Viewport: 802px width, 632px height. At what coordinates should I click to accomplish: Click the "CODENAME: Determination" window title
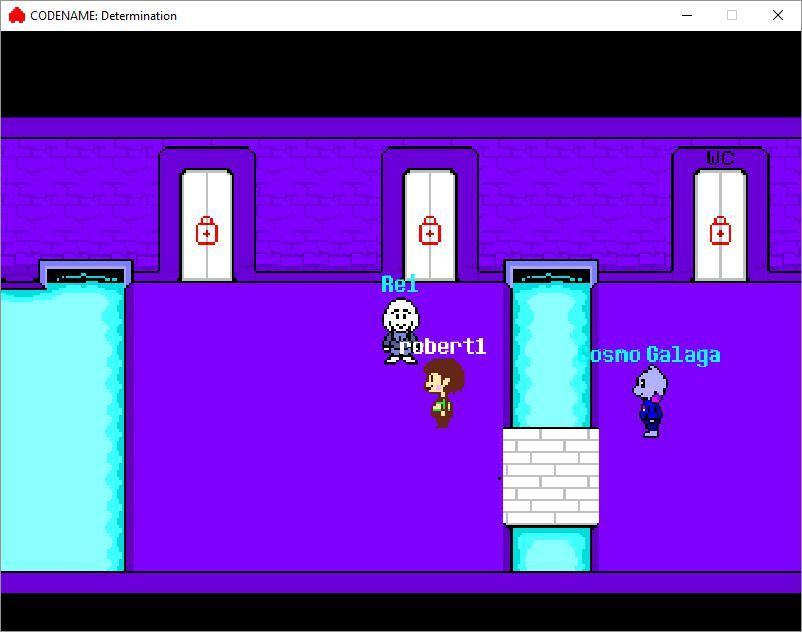click(x=103, y=16)
